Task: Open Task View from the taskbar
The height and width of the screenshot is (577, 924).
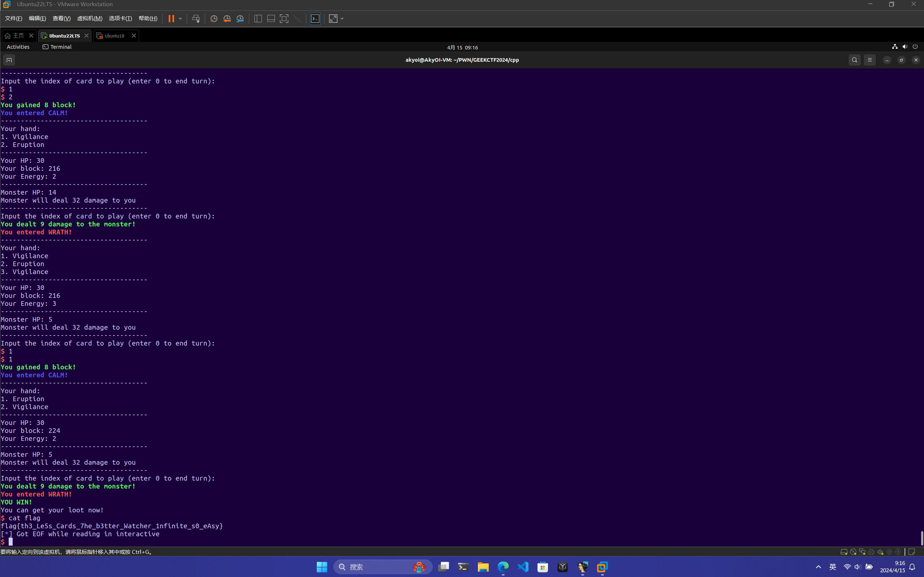Action: click(444, 567)
